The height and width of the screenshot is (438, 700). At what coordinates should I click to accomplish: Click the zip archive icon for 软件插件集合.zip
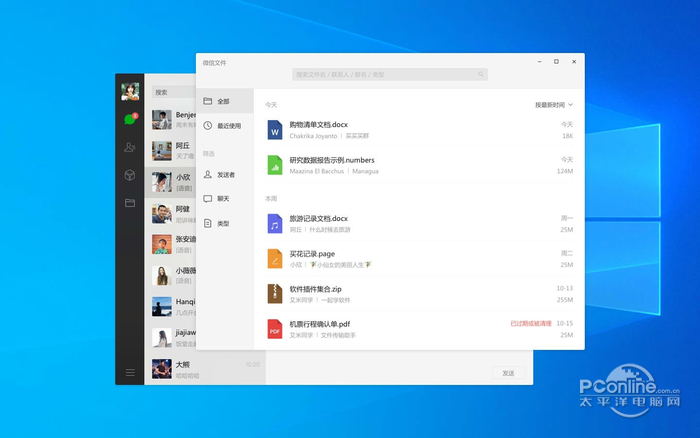[x=275, y=293]
